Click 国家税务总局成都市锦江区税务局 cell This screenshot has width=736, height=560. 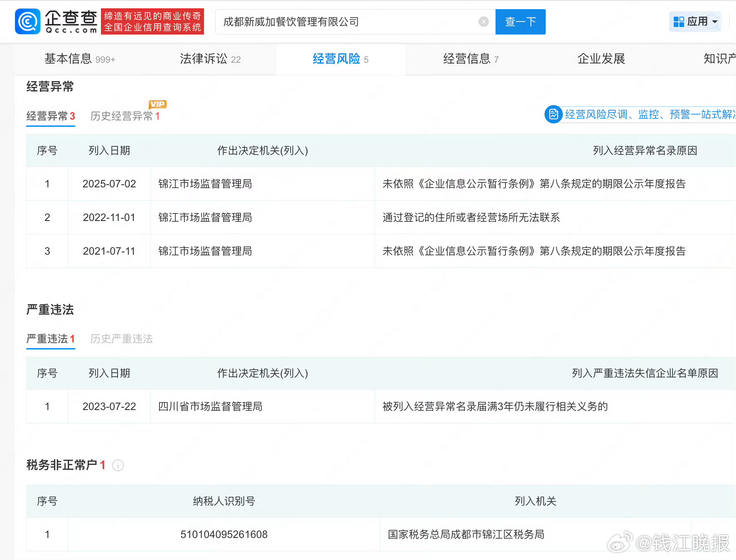click(x=466, y=535)
